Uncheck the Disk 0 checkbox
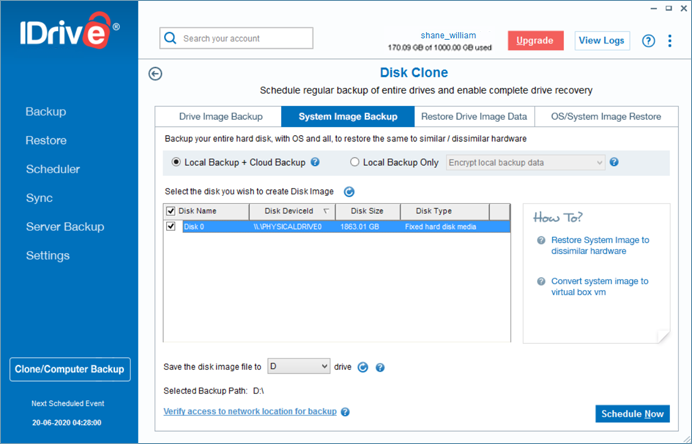This screenshot has height=444, width=692. pos(171,226)
